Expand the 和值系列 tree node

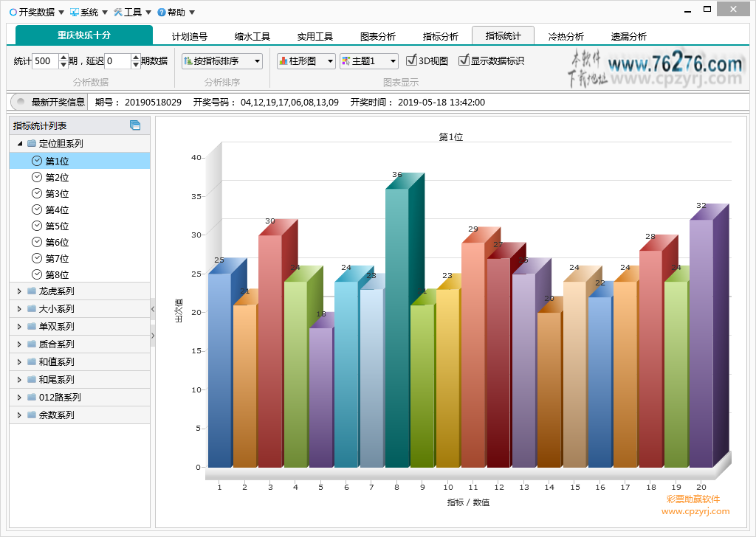click(19, 361)
